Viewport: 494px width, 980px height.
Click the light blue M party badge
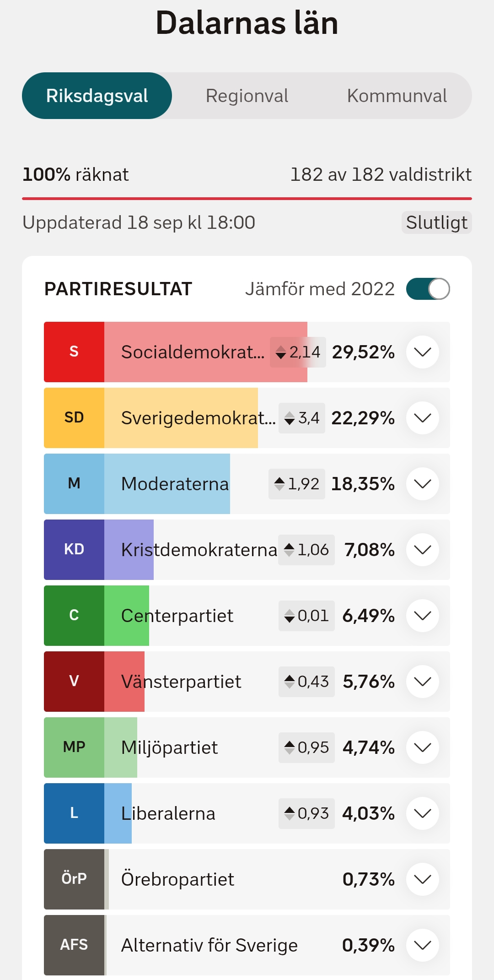[x=74, y=484]
